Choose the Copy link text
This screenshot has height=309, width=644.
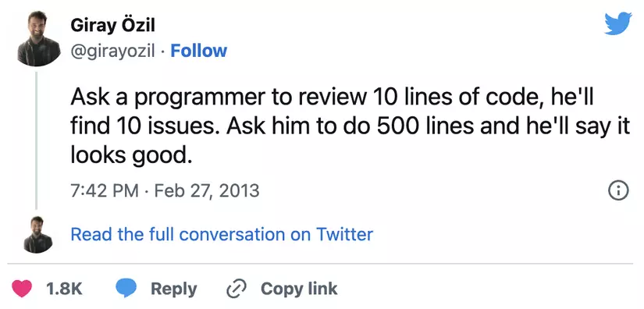299,289
